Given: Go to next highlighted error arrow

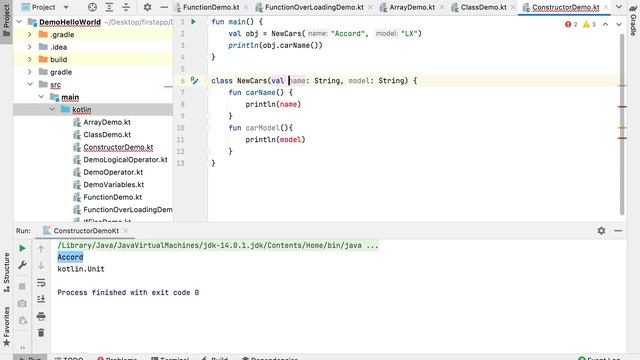Looking at the screenshot, I should pyautogui.click(x=619, y=24).
